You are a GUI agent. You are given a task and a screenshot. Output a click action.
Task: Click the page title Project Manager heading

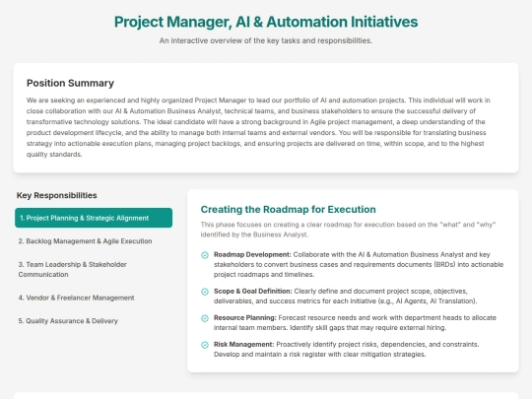pyautogui.click(x=266, y=22)
